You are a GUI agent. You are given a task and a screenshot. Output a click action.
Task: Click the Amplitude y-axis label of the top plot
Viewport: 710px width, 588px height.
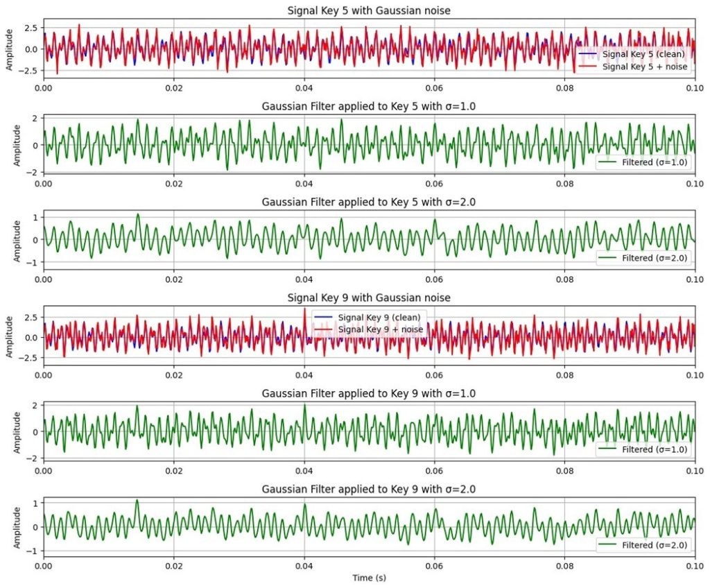(x=10, y=49)
